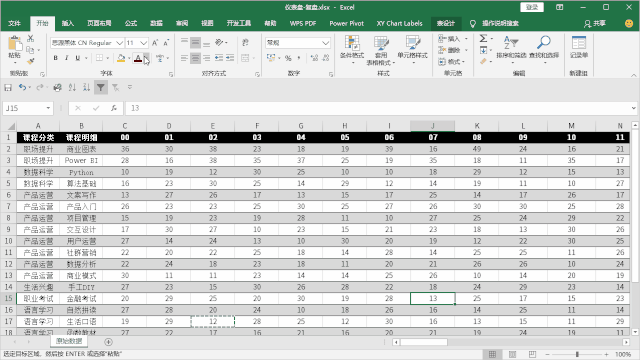Click the Clear eraser icon in editing group
The width and height of the screenshot is (640, 360).
pyautogui.click(x=483, y=61)
